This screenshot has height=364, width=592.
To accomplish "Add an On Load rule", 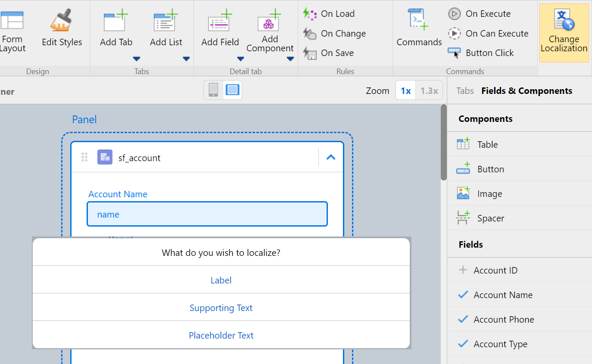I will tap(329, 14).
